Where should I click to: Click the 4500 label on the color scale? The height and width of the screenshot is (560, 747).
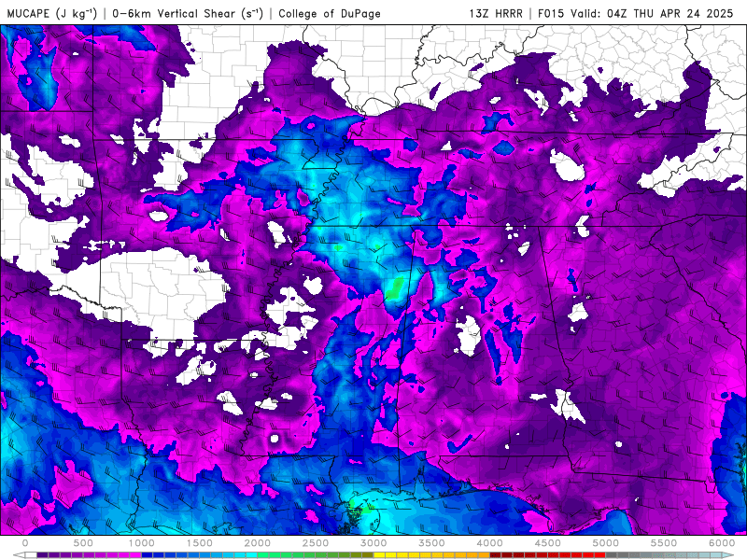point(548,543)
